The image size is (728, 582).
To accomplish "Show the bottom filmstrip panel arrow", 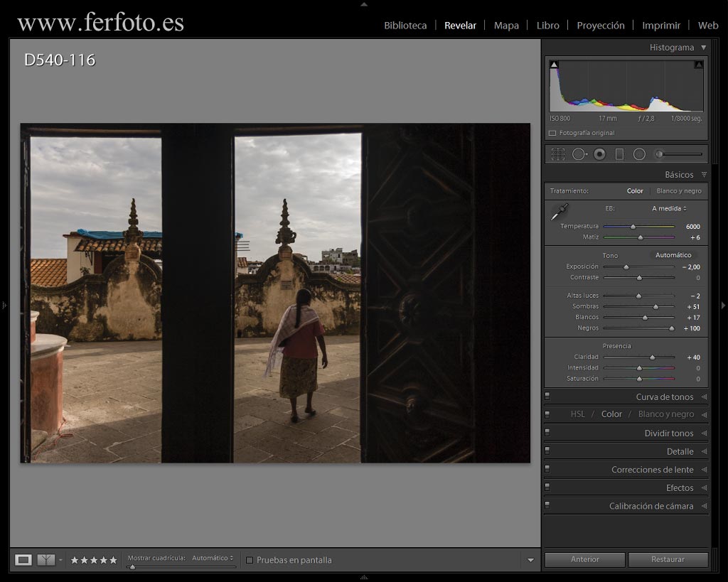I will coord(364,577).
